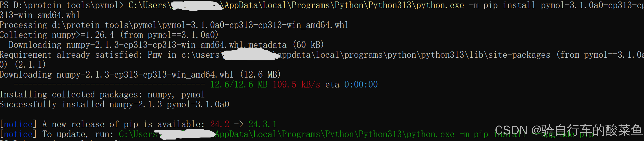This screenshot has height=141, width=644.
Task: Select the 'Processing d:\protein_tools\pymol' line
Action: point(174,25)
